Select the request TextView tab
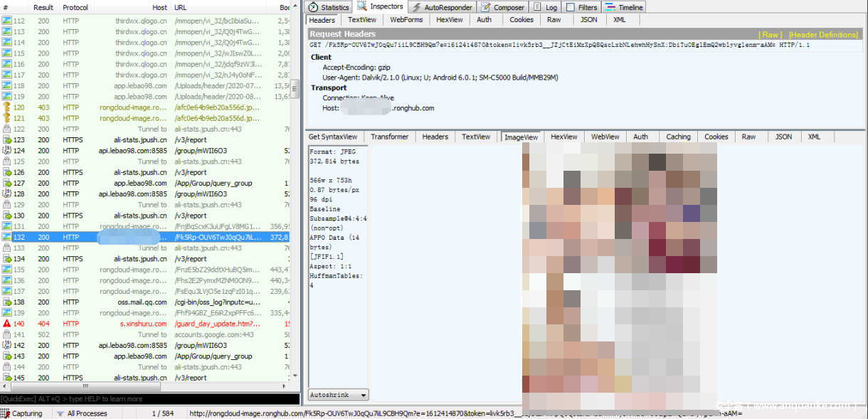The image size is (868, 419). tap(362, 20)
